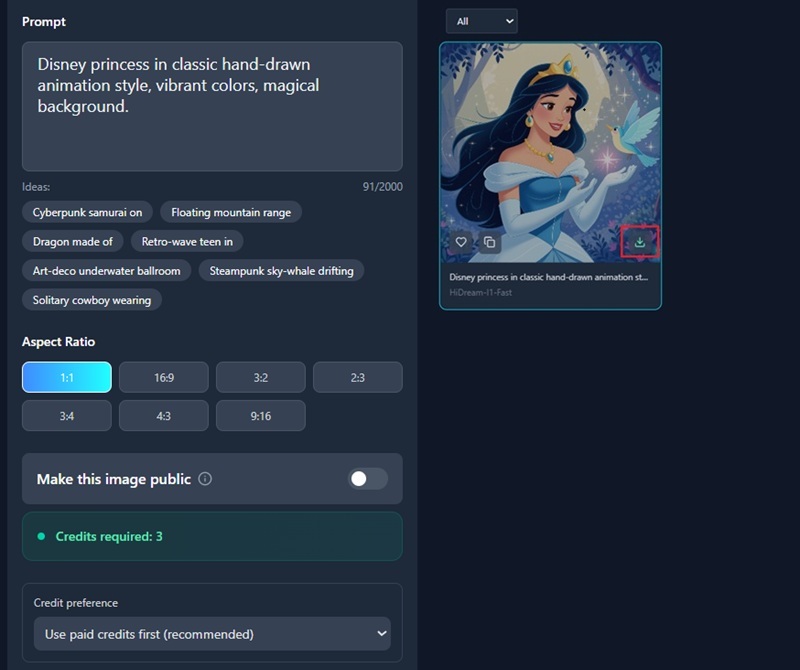800x670 pixels.
Task: Click the Credit preference label
Action: 76,603
